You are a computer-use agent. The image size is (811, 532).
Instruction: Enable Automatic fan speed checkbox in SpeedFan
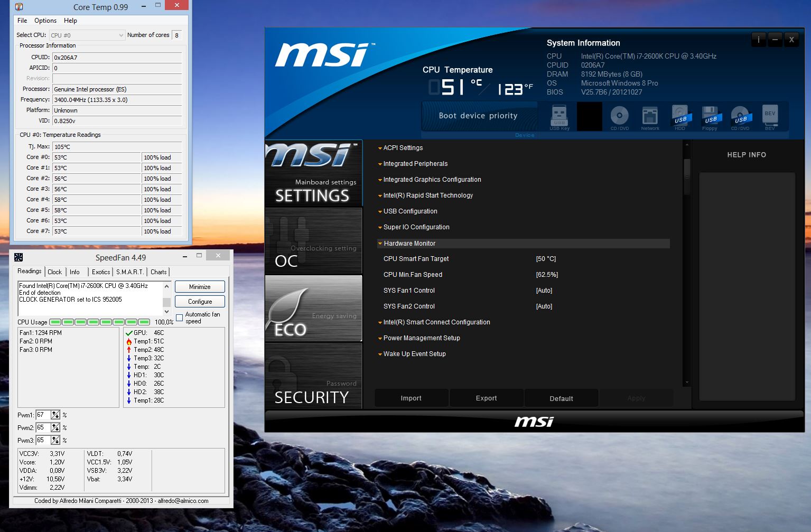[x=180, y=318]
